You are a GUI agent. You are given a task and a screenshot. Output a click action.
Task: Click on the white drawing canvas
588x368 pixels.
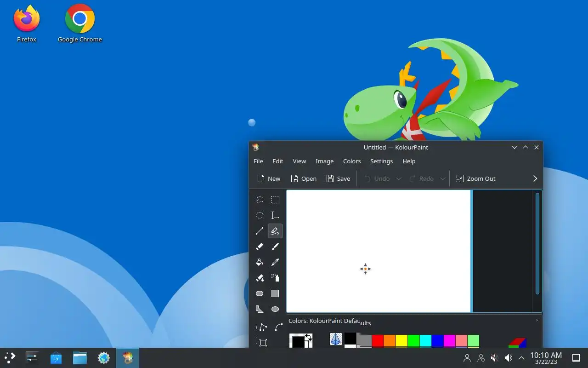coord(379,251)
